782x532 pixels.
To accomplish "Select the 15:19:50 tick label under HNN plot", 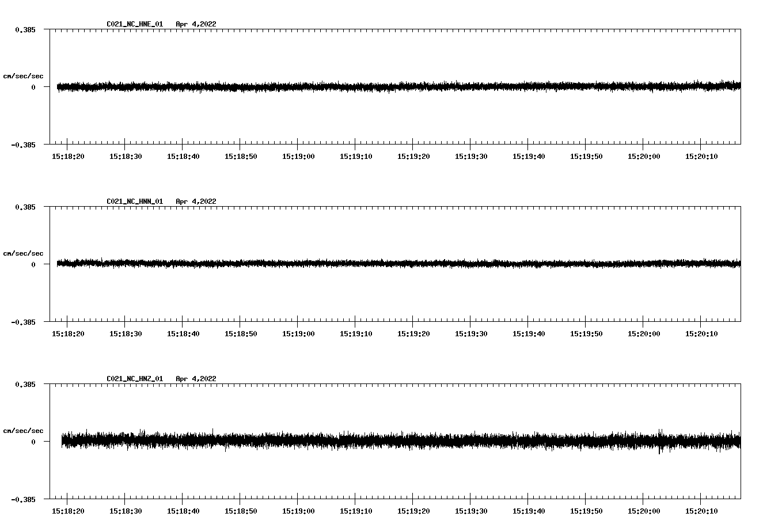I will click(x=586, y=334).
